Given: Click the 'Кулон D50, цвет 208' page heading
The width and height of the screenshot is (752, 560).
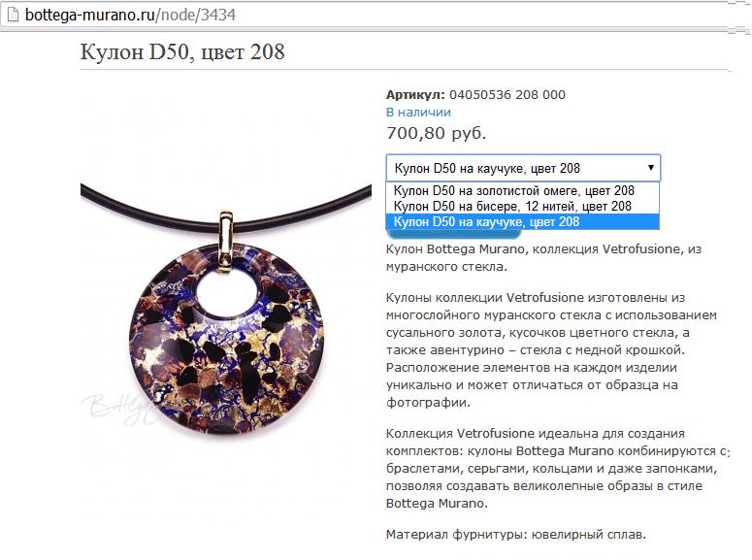Looking at the screenshot, I should coord(182,51).
